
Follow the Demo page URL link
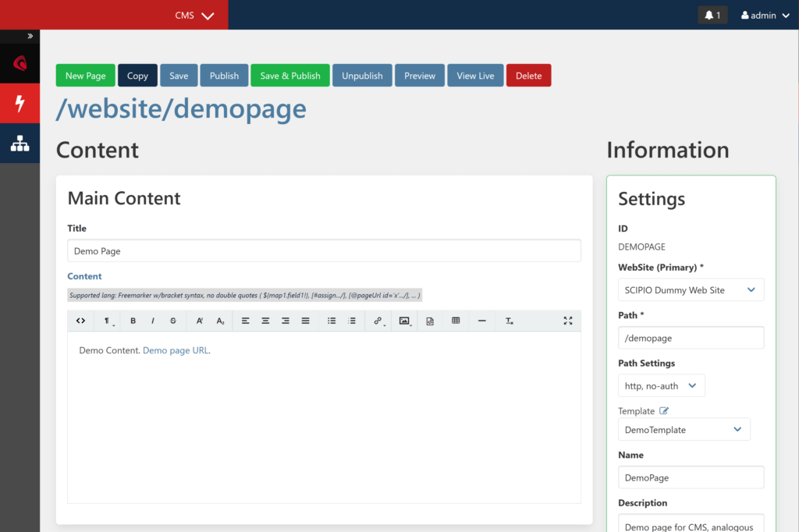[x=176, y=350]
